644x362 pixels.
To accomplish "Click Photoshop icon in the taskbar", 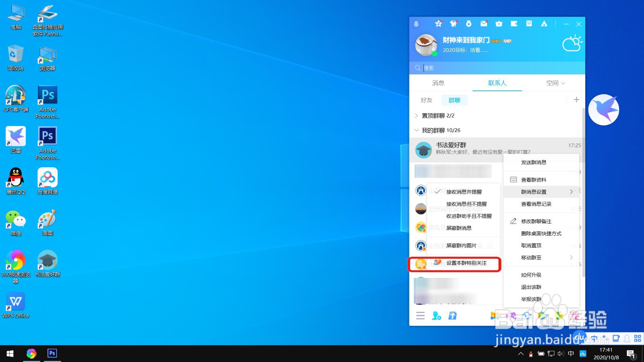I will point(52,353).
